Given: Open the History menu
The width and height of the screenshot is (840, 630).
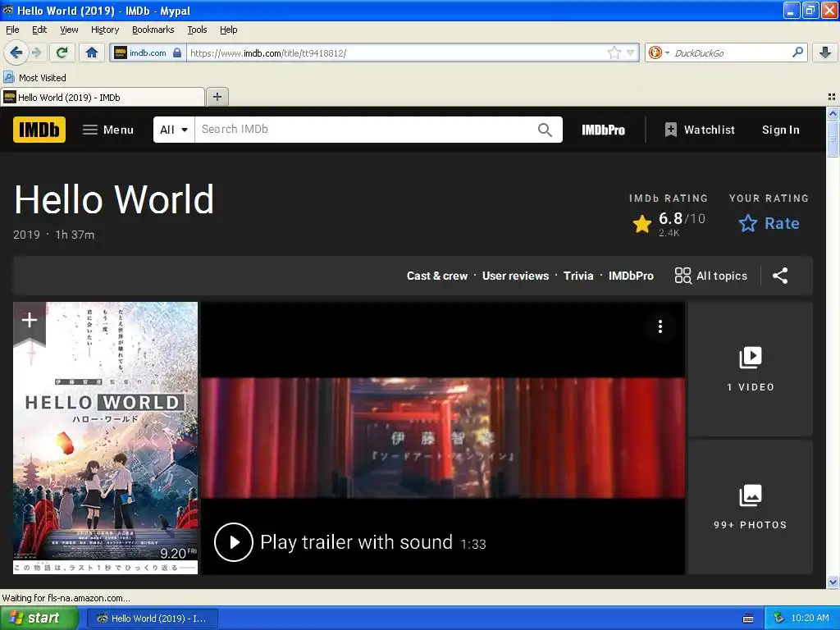Looking at the screenshot, I should tap(105, 30).
